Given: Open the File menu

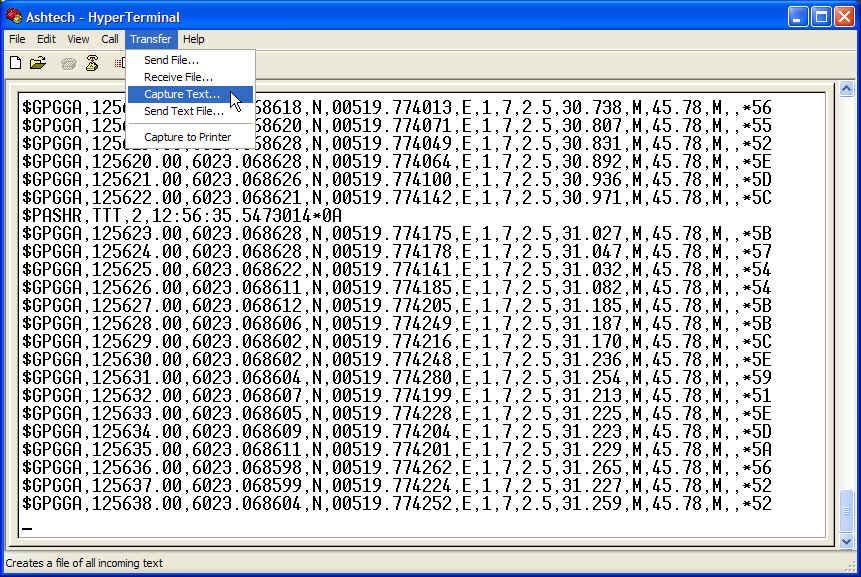Looking at the screenshot, I should [17, 39].
